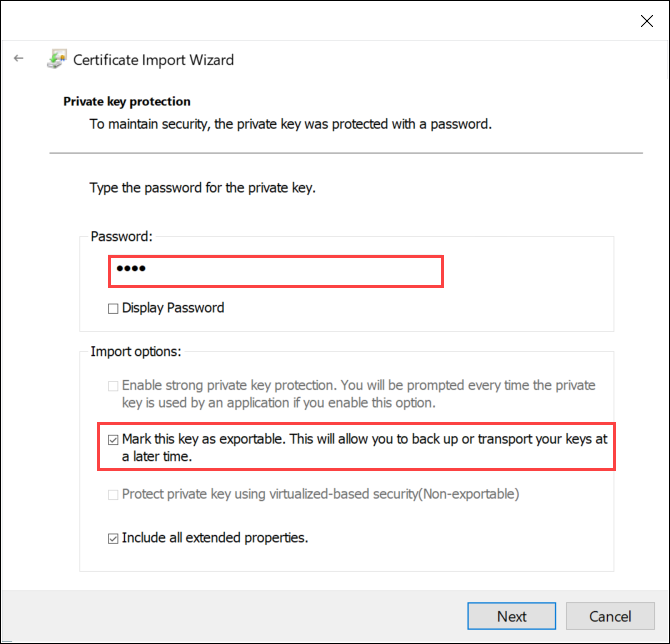This screenshot has width=670, height=644.
Task: Click the Certificate Import Wizard certificate icon
Action: point(56,59)
